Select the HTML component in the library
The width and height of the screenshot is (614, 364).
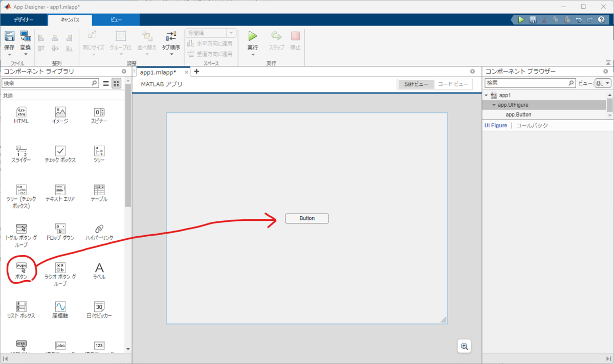21,116
